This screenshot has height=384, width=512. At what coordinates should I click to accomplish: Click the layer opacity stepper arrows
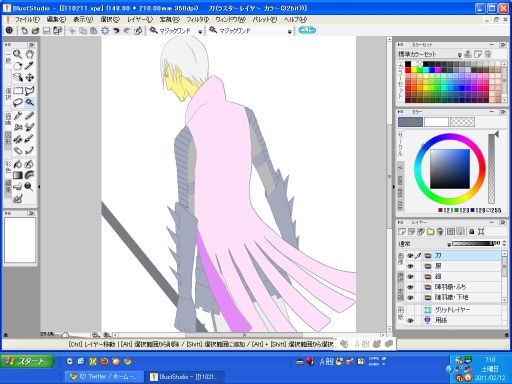point(504,244)
